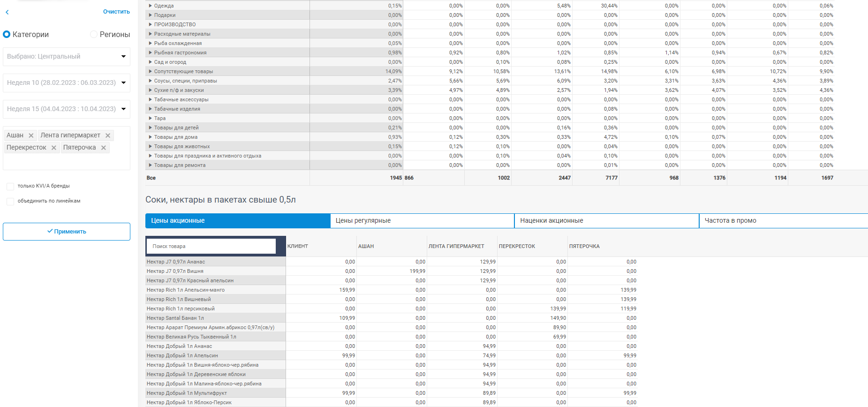Open Наценки акционные tab
This screenshot has height=407, width=868.
point(607,221)
